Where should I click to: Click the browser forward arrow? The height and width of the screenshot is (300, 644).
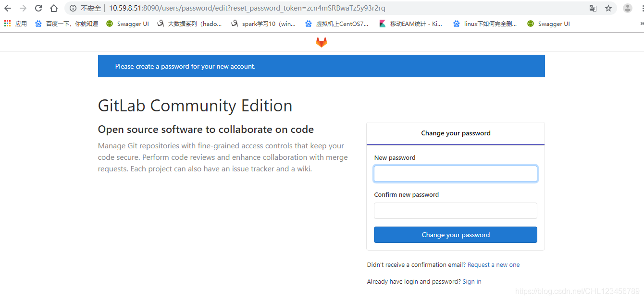[23, 8]
